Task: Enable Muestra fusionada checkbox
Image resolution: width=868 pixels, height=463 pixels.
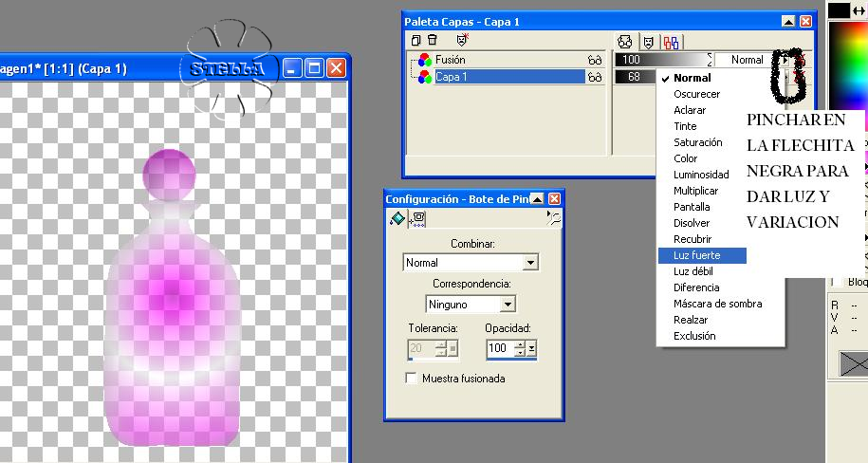Action: pyautogui.click(x=412, y=379)
